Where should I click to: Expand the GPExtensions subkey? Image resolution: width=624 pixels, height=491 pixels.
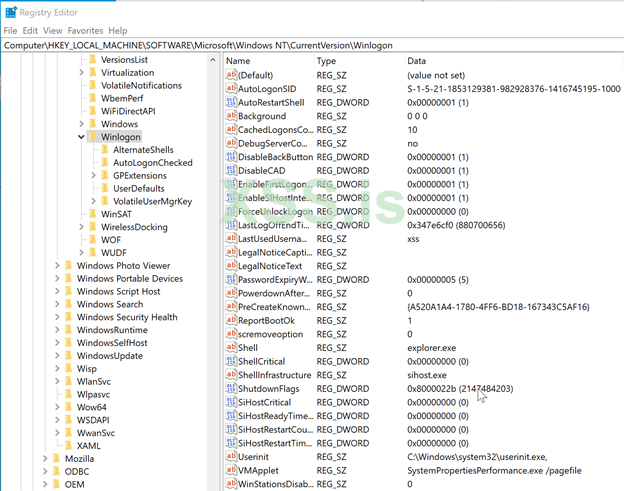point(94,175)
